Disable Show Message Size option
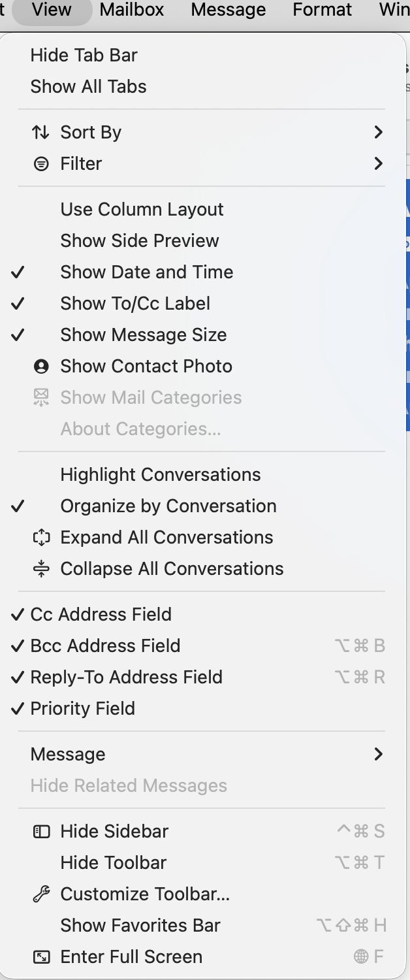410x980 pixels. point(143,335)
